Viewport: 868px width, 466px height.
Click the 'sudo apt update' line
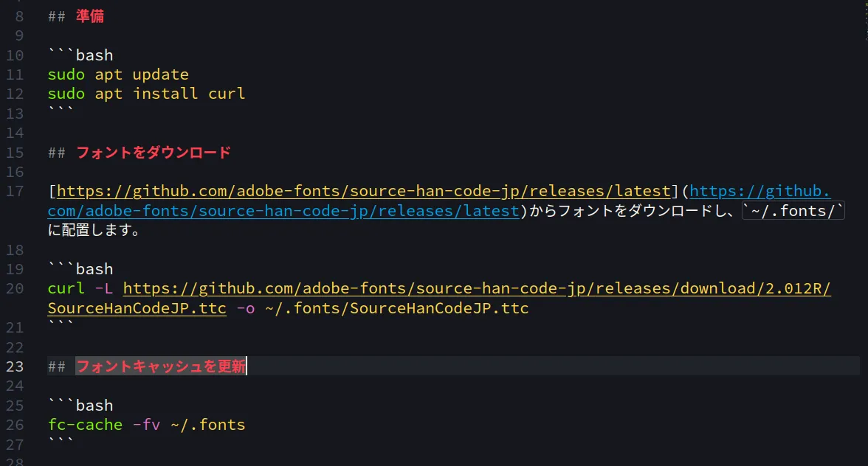(x=118, y=74)
